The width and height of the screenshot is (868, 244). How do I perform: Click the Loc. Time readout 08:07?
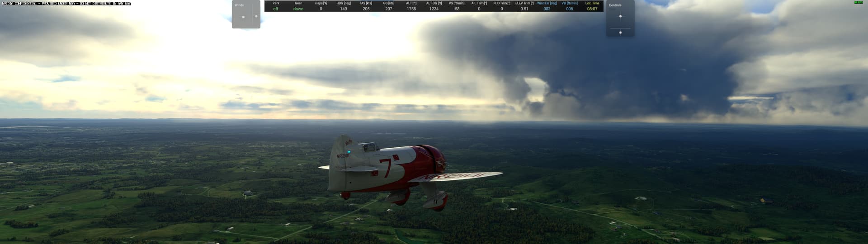[592, 9]
